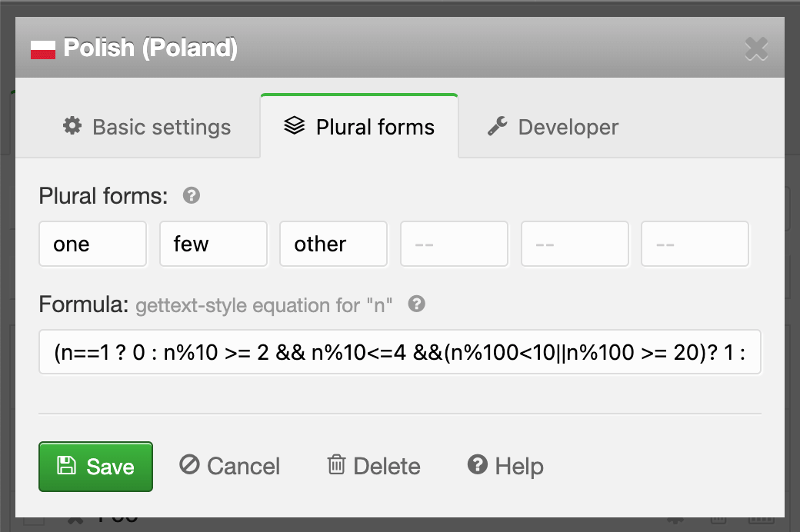Delete this Polish locale
This screenshot has height=532, width=800.
[374, 466]
